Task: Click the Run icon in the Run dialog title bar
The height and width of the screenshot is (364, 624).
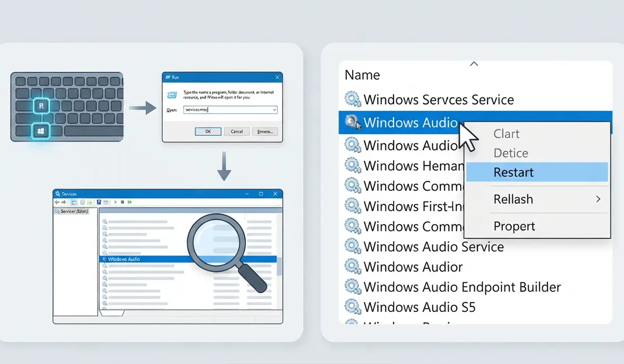Action: [x=167, y=77]
